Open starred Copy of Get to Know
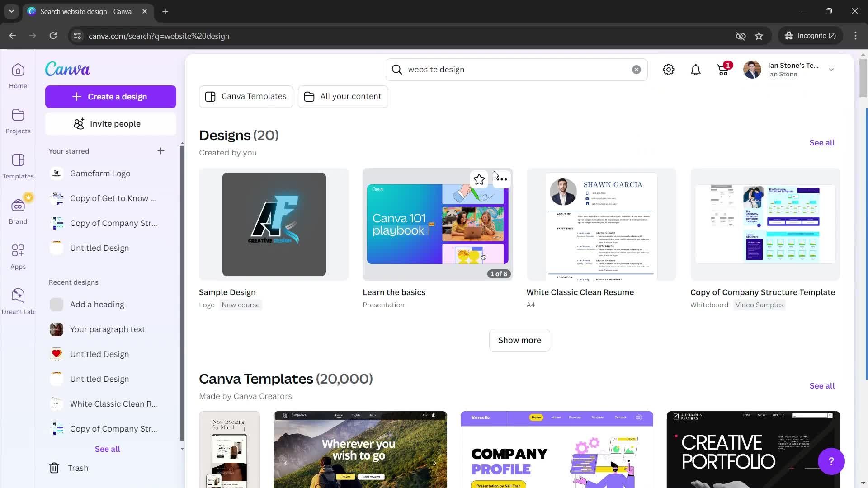This screenshot has height=488, width=868. click(111, 198)
